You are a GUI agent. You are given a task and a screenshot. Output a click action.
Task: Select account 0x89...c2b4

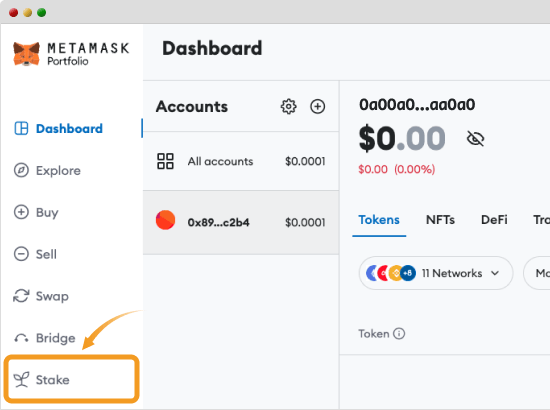(x=241, y=222)
